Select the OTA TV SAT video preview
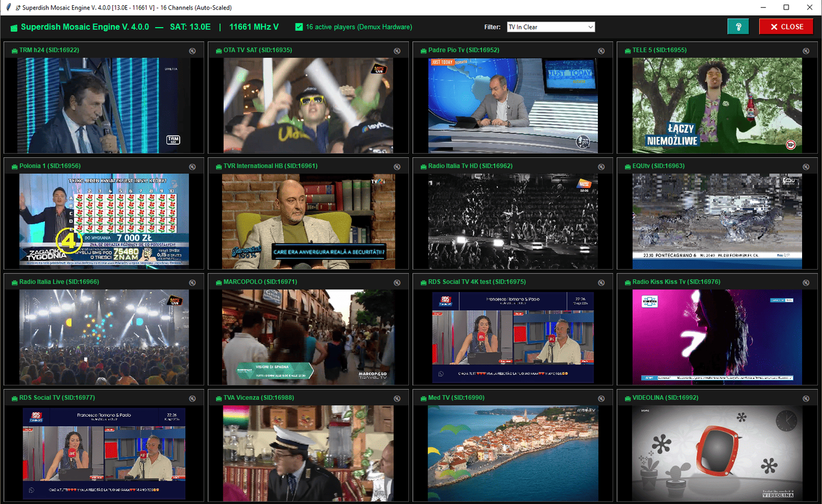Viewport: 822px width, 504px height. (308, 105)
